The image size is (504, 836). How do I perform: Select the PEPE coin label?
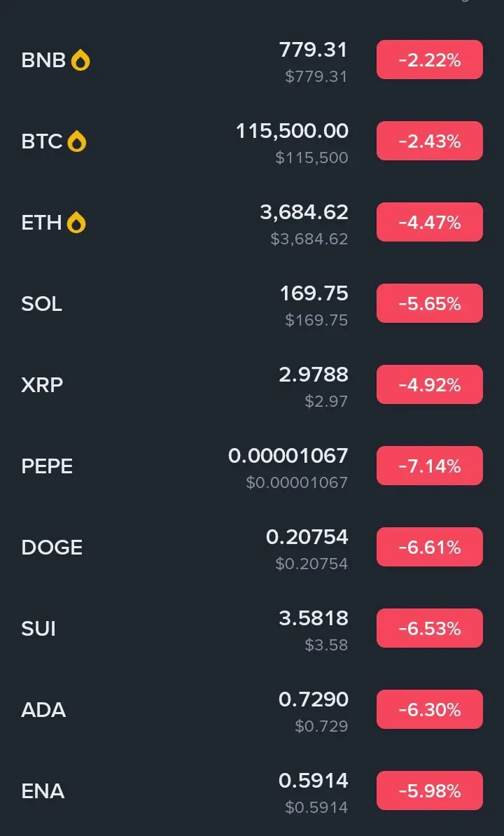click(47, 466)
